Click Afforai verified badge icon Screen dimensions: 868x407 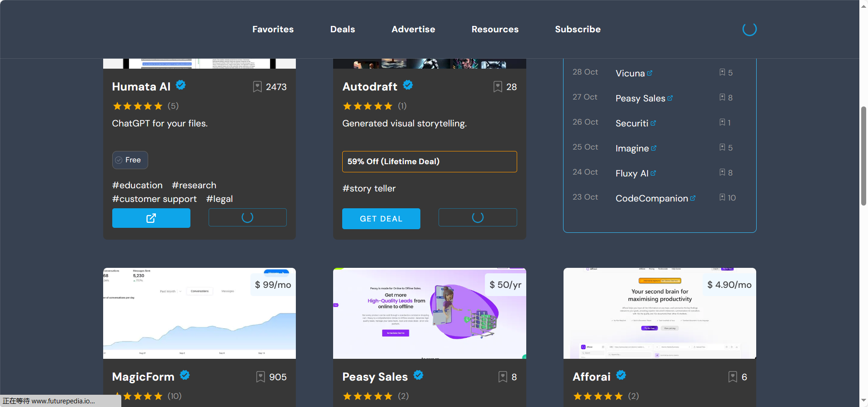coord(621,375)
